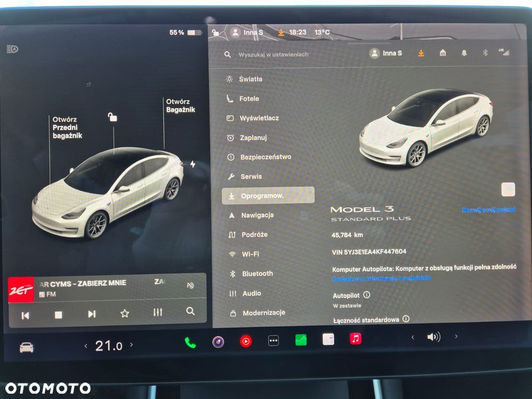Image resolution: width=532 pixels, height=399 pixels.
Task: Open Wi-Fi settings entry
Action: coord(244,254)
